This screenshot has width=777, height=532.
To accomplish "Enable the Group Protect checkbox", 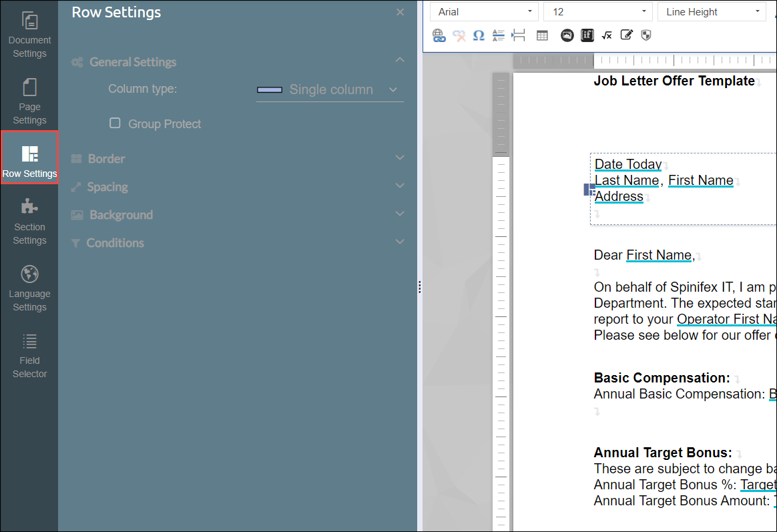I will click(x=115, y=123).
